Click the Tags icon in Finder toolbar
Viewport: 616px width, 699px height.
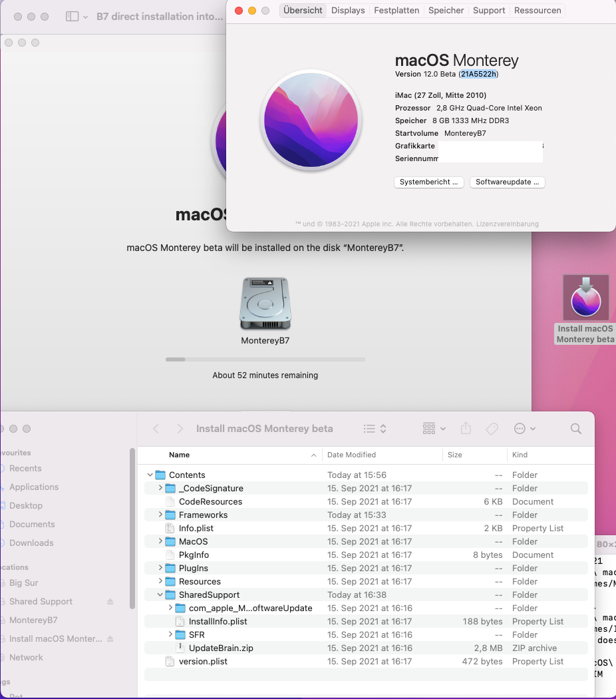(x=492, y=429)
